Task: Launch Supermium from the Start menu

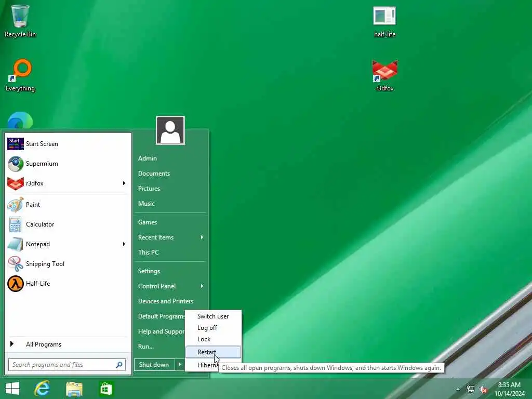Action: tap(68, 164)
